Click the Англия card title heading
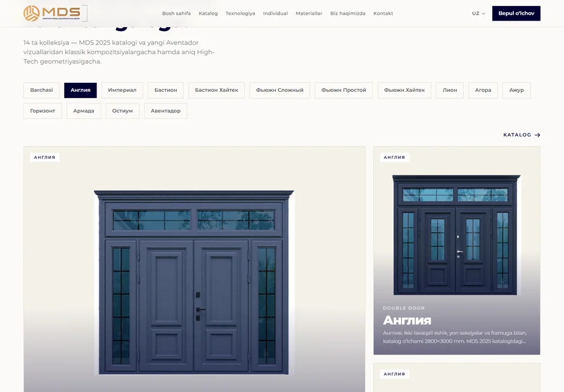Viewport: 564px width, 392px height. 407,320
